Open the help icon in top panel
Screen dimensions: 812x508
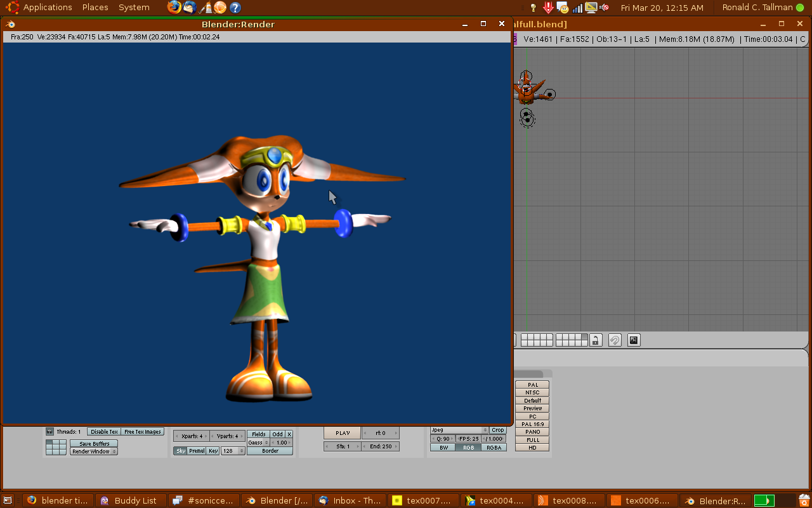click(235, 8)
